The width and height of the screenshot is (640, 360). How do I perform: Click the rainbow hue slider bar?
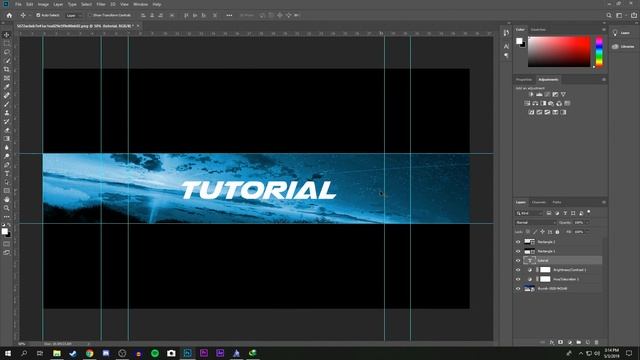pos(599,52)
